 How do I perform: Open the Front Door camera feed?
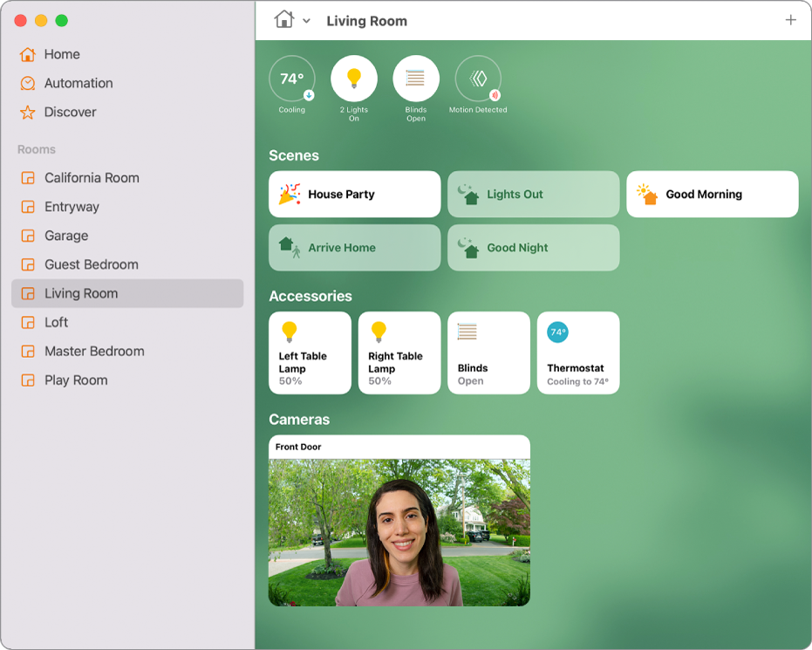pos(399,532)
